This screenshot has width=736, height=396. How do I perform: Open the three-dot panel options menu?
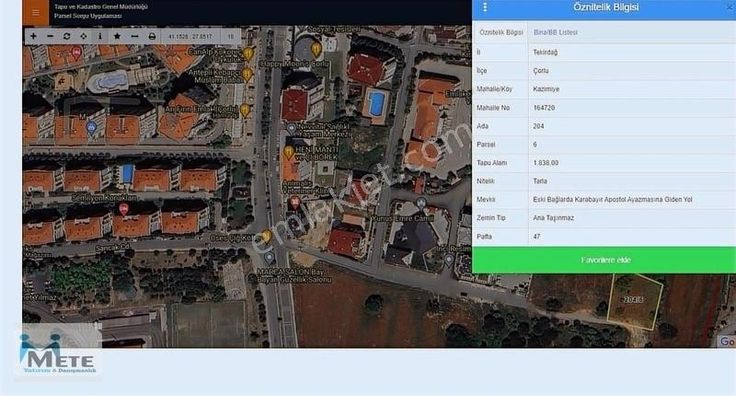[485, 8]
